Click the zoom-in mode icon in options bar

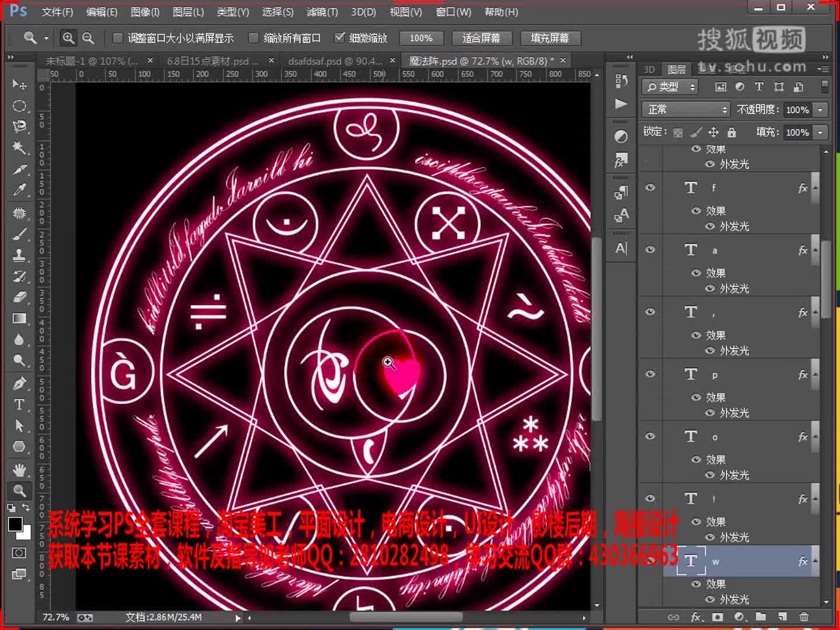(68, 38)
